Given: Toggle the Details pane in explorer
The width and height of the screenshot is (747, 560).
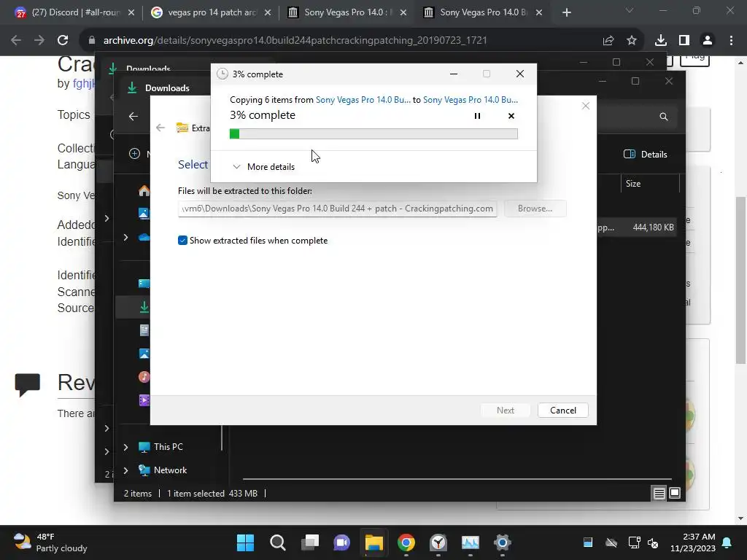Looking at the screenshot, I should (646, 155).
